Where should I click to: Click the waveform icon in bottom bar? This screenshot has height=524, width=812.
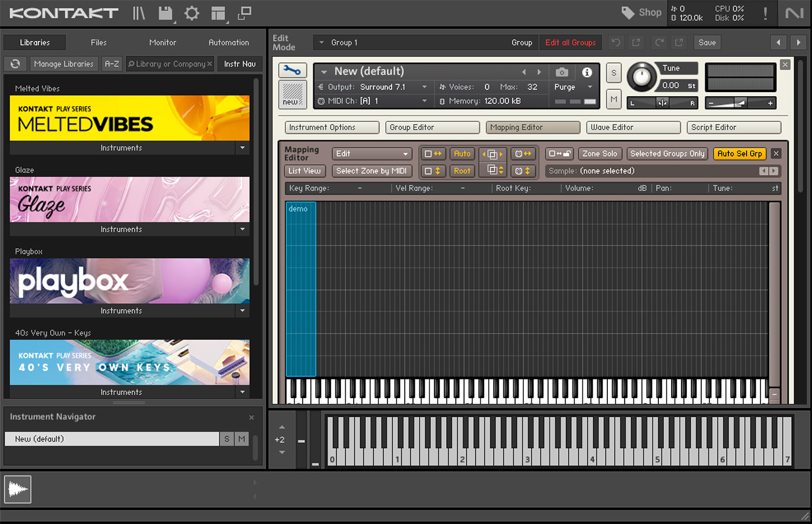click(x=17, y=489)
